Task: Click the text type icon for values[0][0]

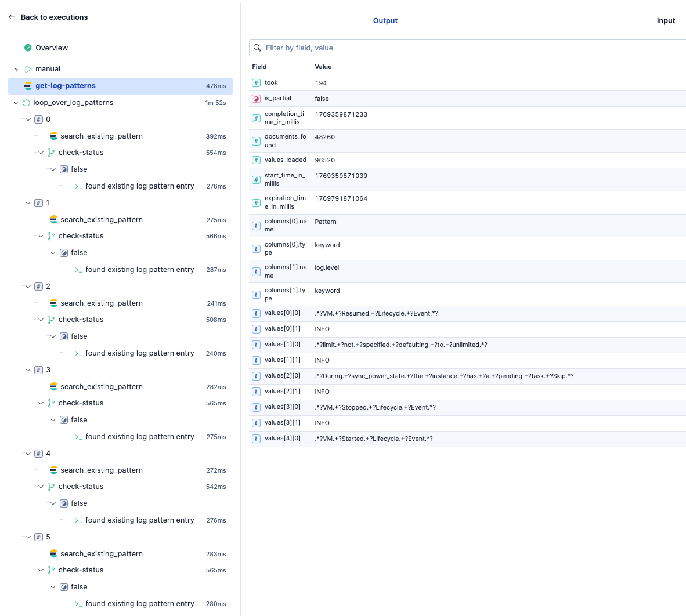Action: pos(257,313)
